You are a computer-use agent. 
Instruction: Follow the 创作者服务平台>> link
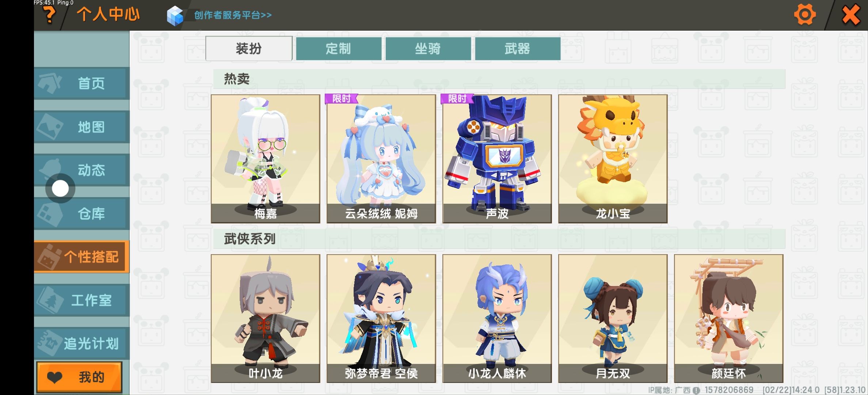(233, 15)
